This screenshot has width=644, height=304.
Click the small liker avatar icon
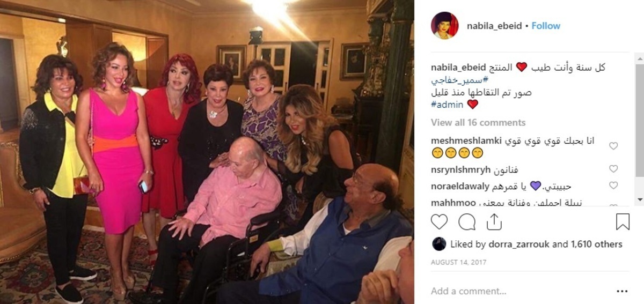click(439, 244)
